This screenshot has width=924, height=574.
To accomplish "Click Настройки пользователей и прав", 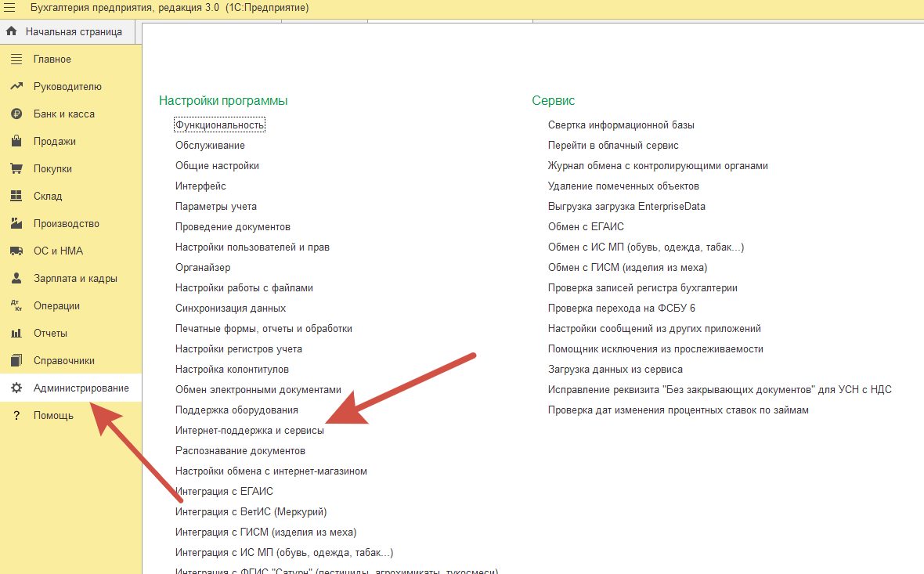I will (252, 247).
